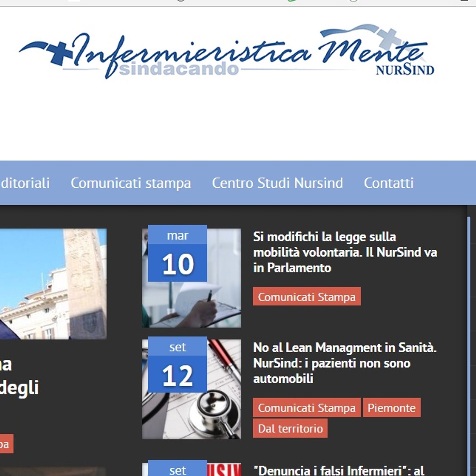
Task: Open the Comunicati stampa menu item
Action: pyautogui.click(x=131, y=183)
